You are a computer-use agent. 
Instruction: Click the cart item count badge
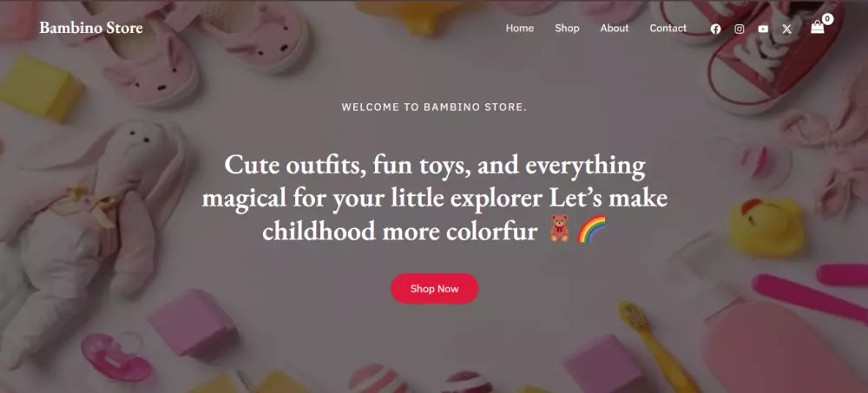tap(827, 19)
